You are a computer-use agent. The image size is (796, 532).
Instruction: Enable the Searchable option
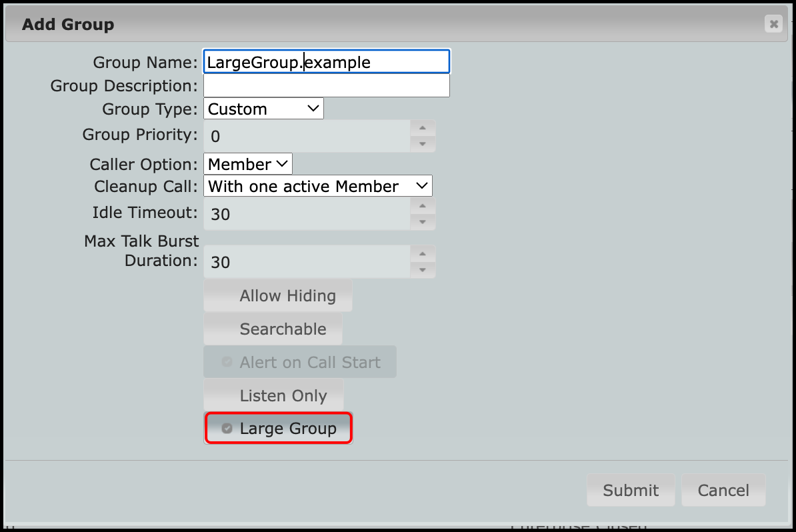coord(273,329)
